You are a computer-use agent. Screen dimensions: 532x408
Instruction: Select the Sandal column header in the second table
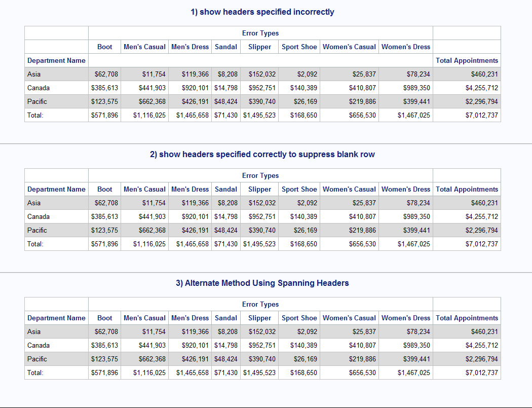pos(226,189)
